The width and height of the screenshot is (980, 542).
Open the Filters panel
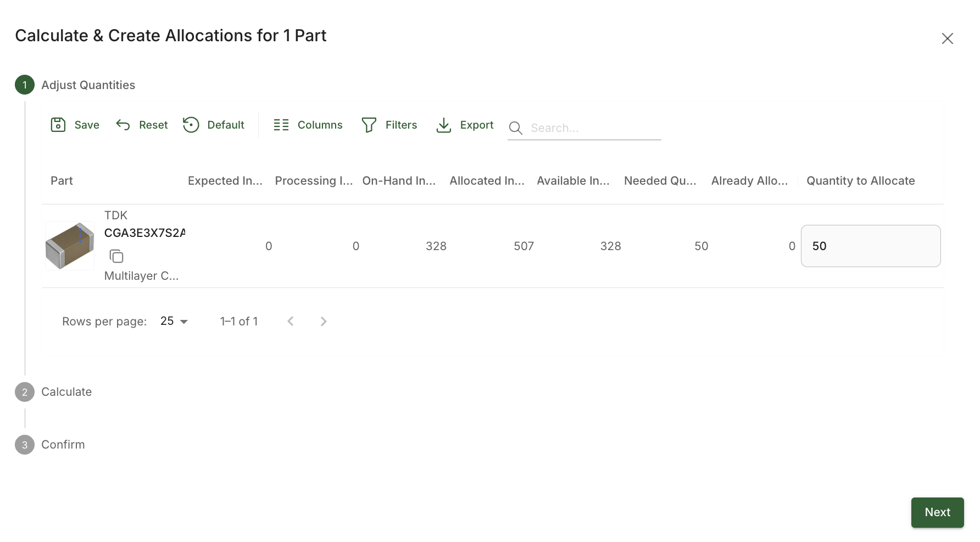coord(389,125)
